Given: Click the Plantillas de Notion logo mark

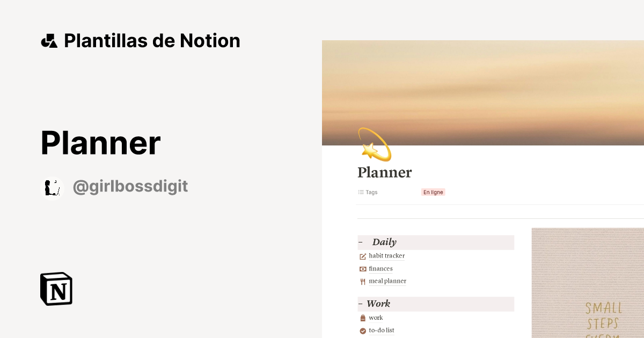Looking at the screenshot, I should pos(49,40).
